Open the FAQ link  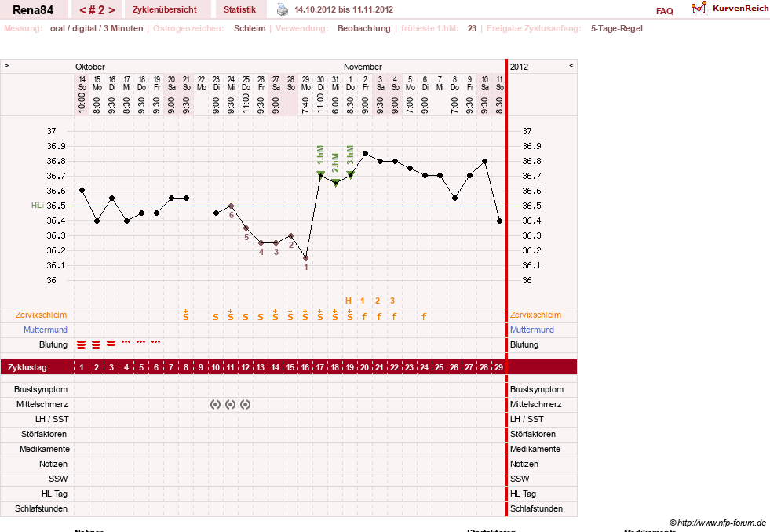(664, 11)
